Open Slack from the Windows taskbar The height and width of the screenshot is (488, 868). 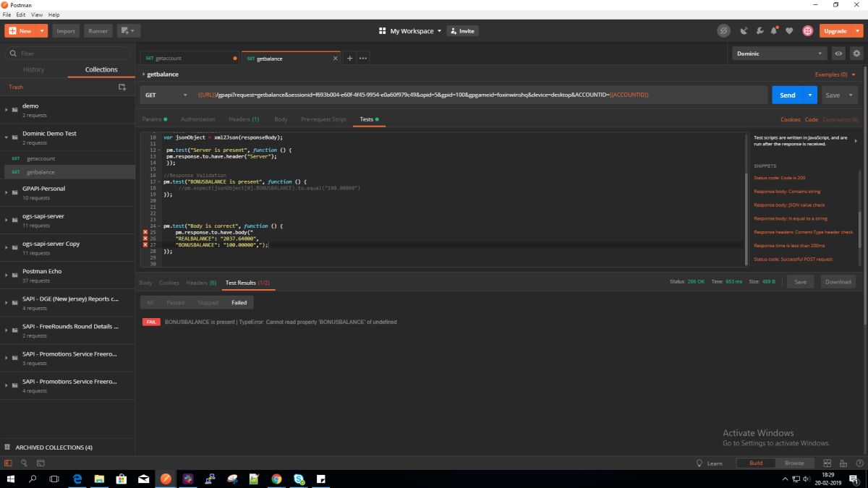(188, 479)
